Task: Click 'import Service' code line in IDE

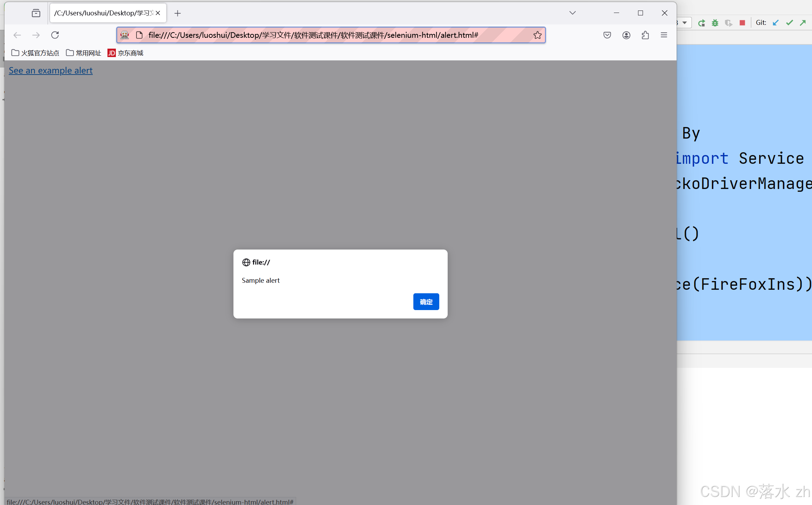Action: pos(740,158)
